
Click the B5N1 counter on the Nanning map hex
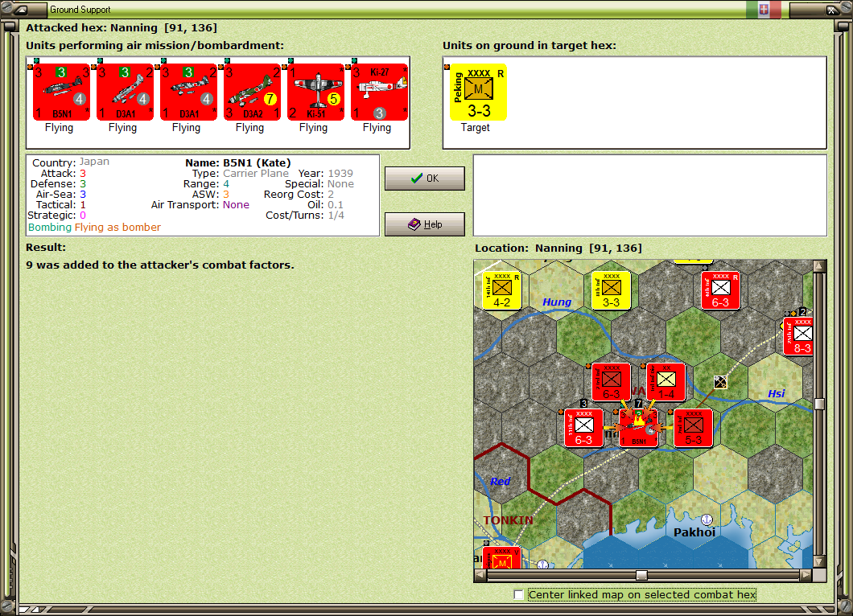(639, 429)
